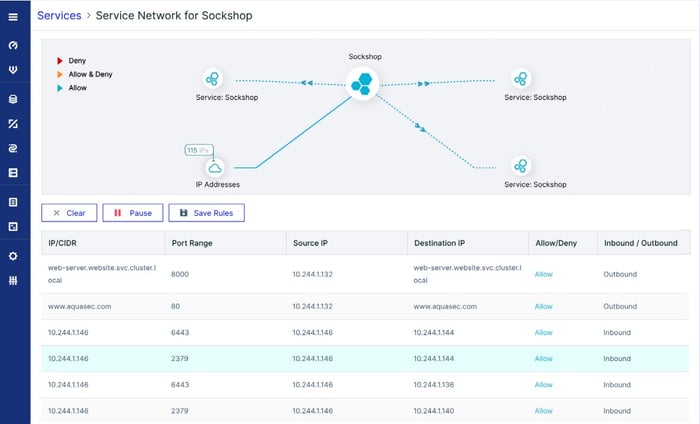The height and width of the screenshot is (424, 700).
Task: Click source IP 10.244.1.132 in the port 80 row
Action: (312, 306)
